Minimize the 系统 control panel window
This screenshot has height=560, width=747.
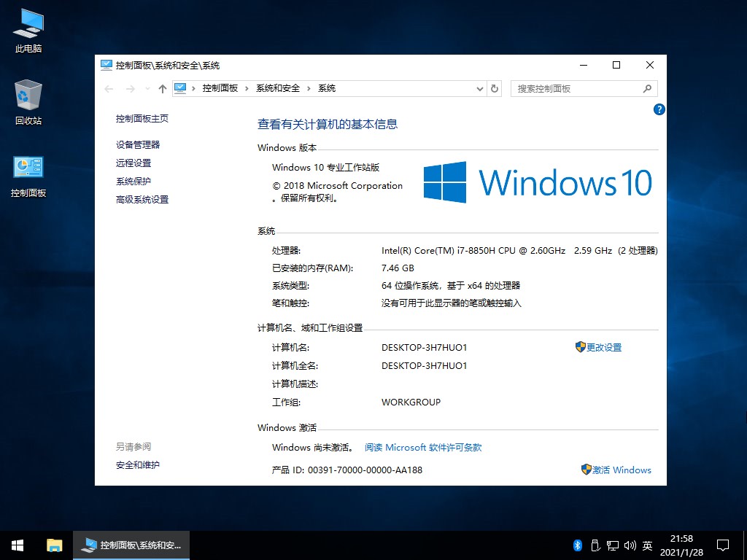point(584,65)
